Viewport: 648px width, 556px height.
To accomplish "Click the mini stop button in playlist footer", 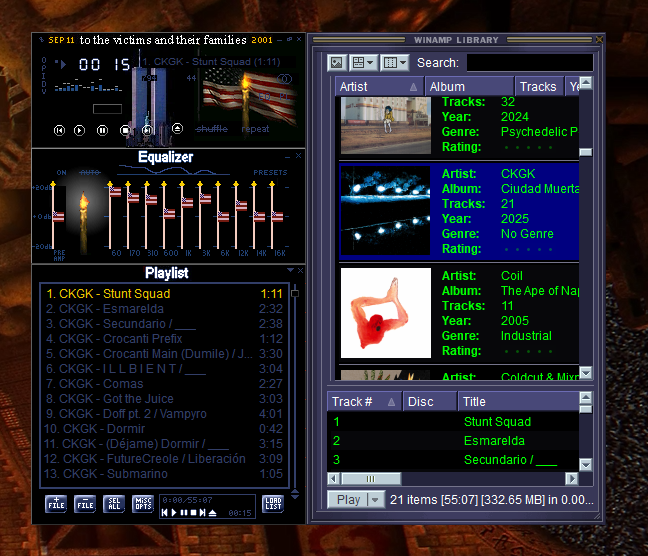I will (193, 513).
